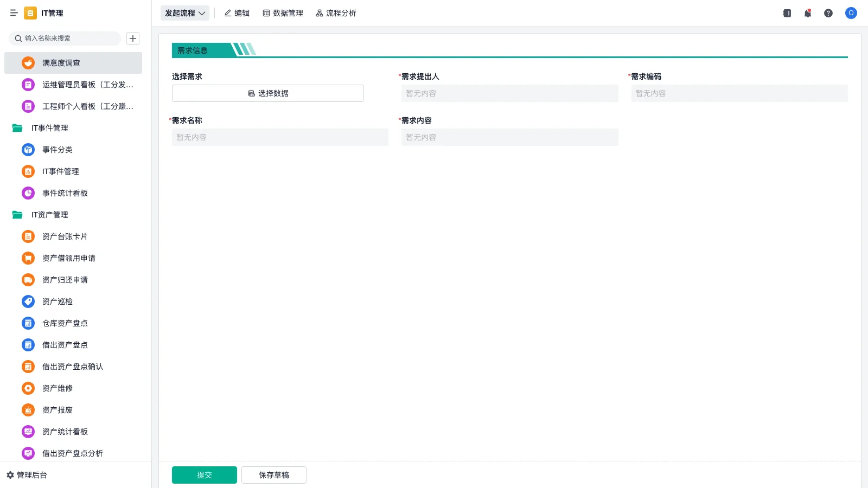Select the 满意度调查 app icon in sidebar
The width and height of the screenshot is (868, 488).
click(x=28, y=62)
